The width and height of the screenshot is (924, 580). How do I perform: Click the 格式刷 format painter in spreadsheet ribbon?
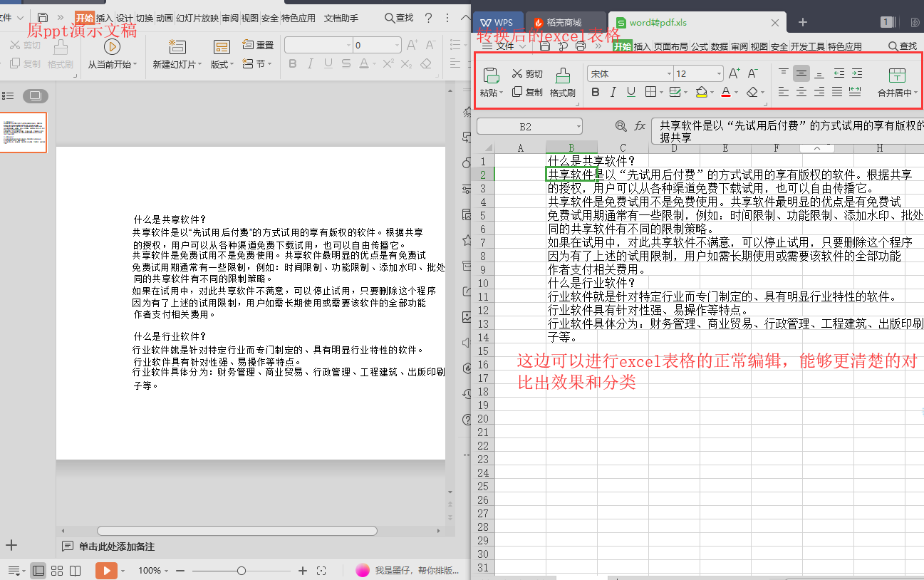562,77
